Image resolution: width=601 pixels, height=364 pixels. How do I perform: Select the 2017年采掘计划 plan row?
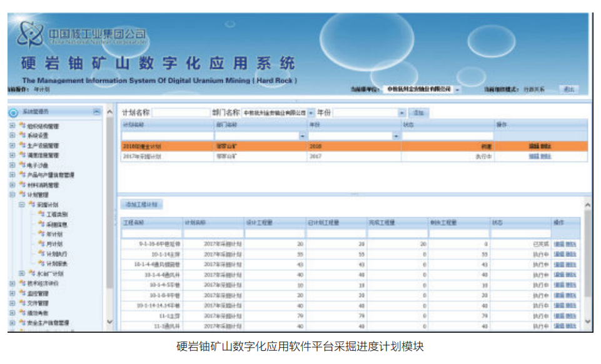(354, 156)
